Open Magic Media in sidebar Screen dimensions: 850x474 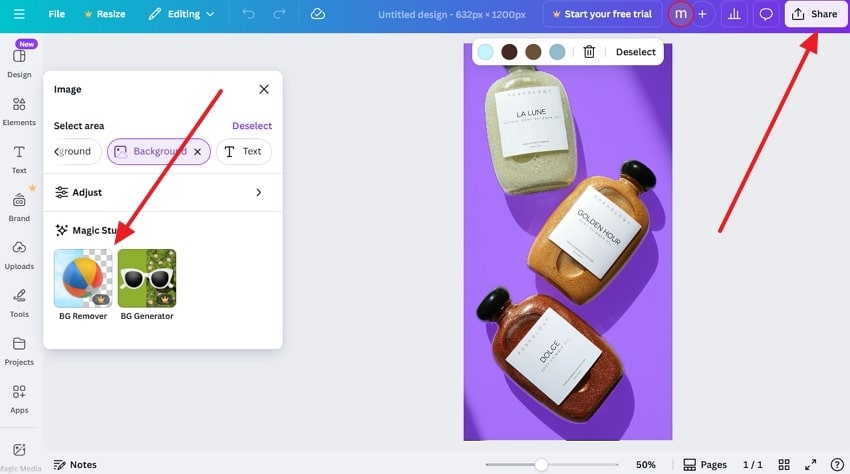tap(20, 457)
